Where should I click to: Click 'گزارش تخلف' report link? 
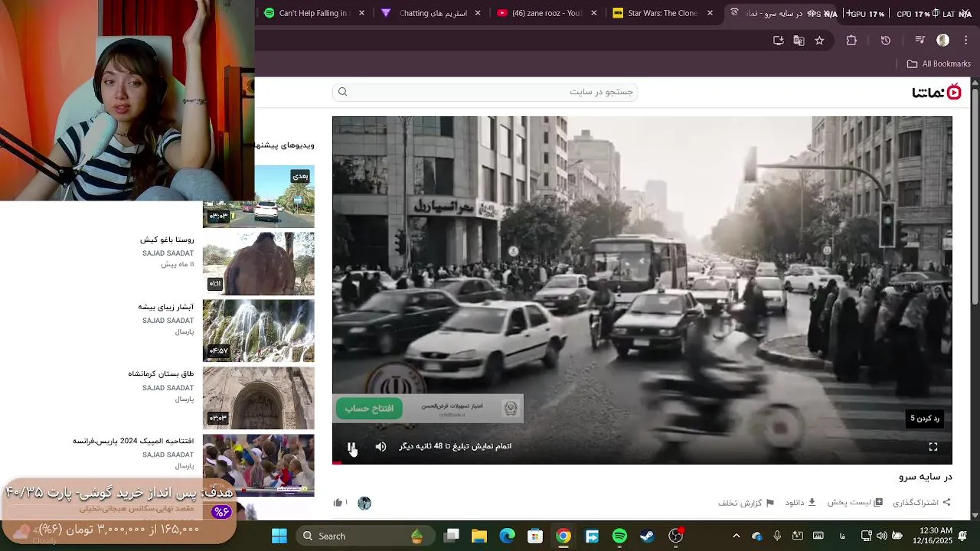click(746, 503)
